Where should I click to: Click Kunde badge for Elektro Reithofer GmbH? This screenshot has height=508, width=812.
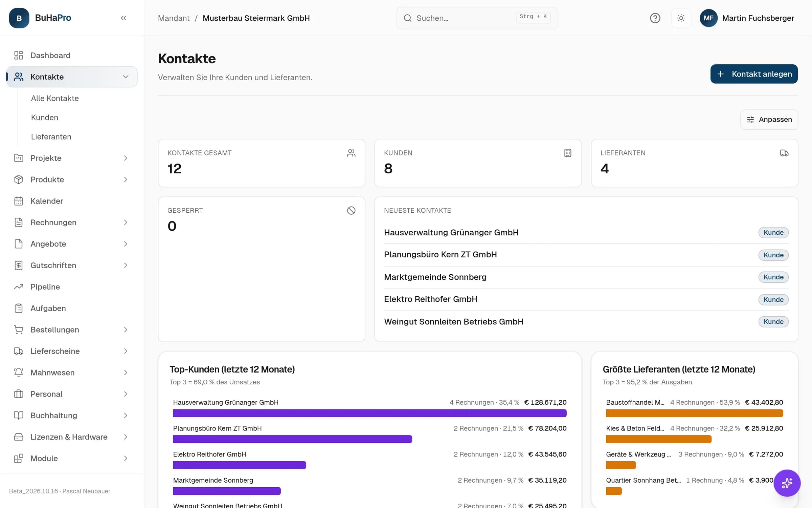pos(773,300)
